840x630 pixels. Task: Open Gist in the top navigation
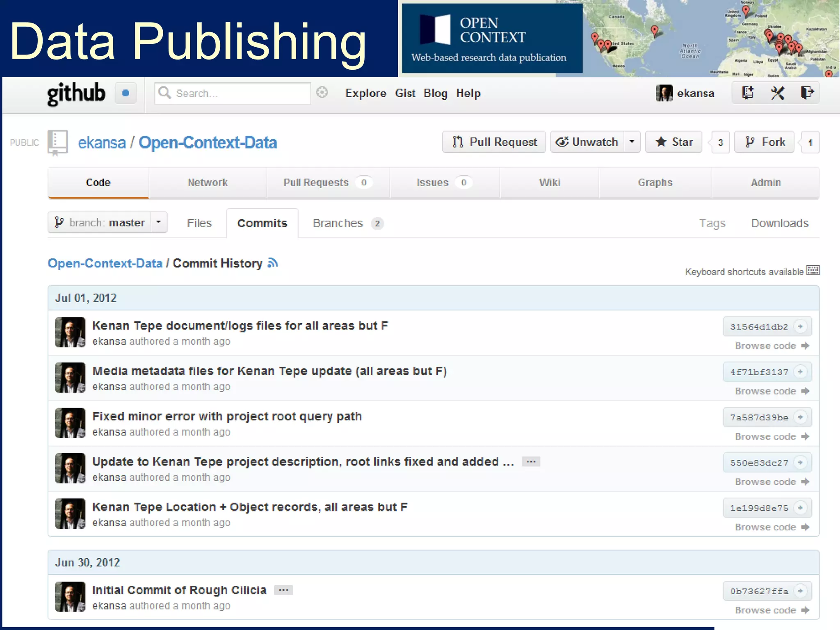point(405,94)
